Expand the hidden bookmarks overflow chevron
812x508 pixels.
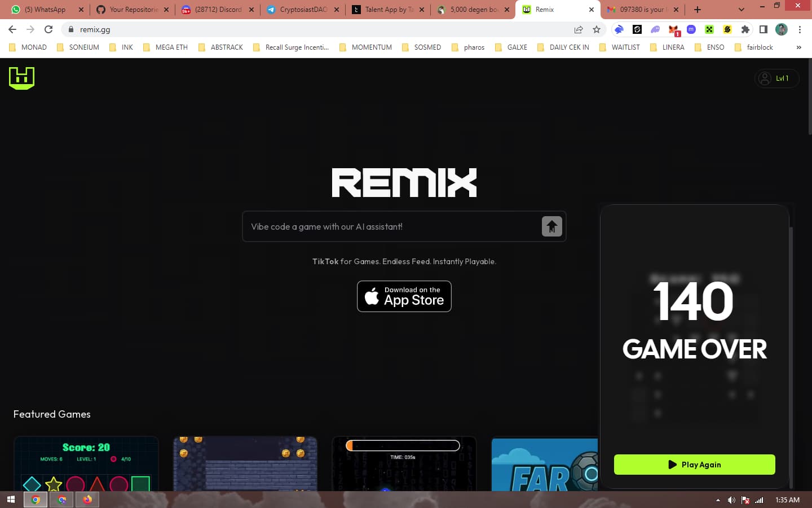798,47
